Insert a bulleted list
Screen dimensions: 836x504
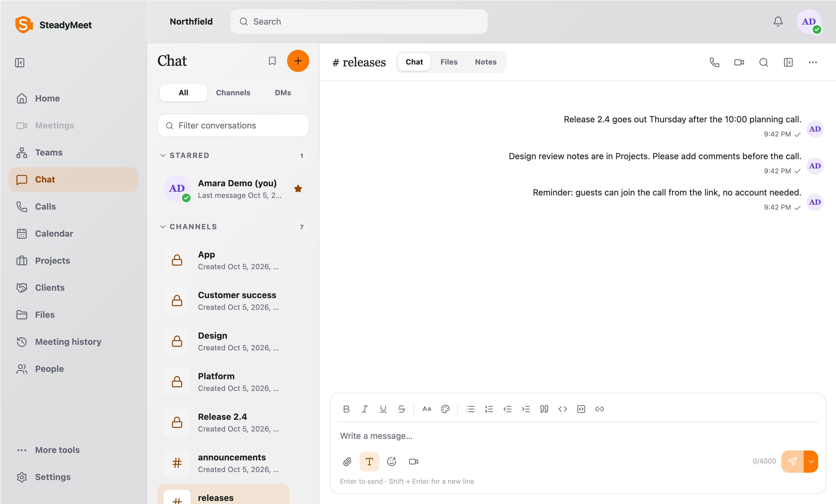[470, 409]
